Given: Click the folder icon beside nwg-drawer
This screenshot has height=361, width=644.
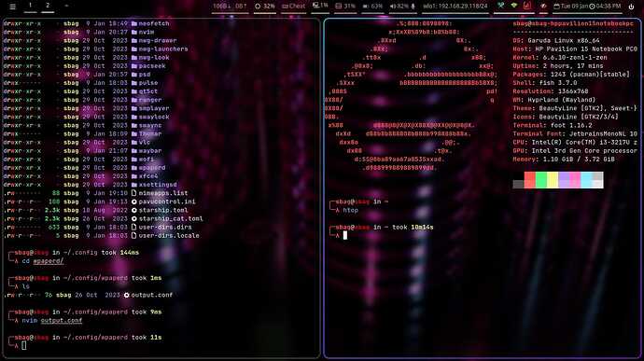Looking at the screenshot, I should click(133, 41).
